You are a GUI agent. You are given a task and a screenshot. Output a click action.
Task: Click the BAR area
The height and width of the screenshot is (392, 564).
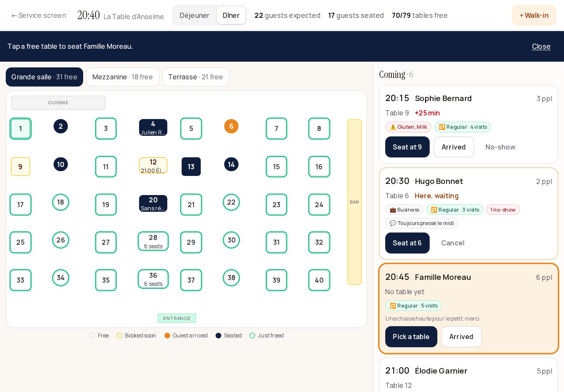coord(354,202)
